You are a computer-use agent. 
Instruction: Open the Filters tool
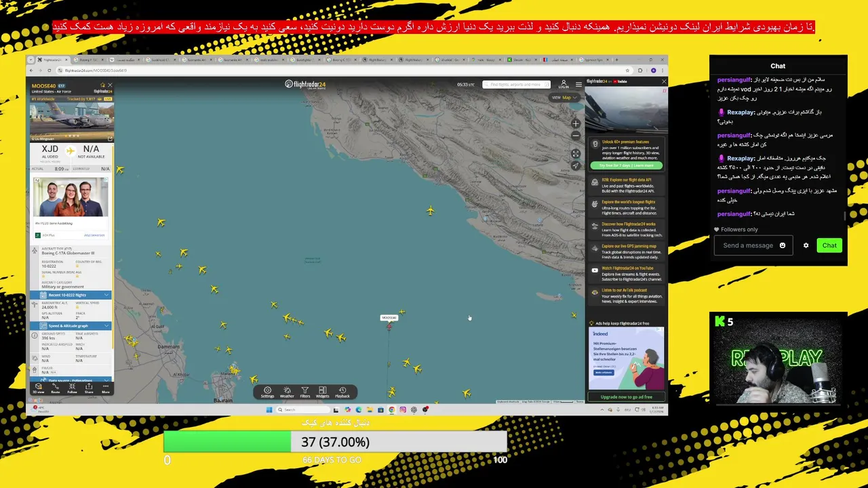pos(305,392)
